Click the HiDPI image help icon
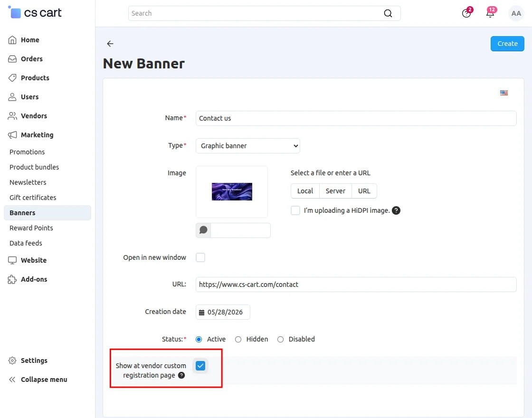532x418 pixels. [x=396, y=210]
